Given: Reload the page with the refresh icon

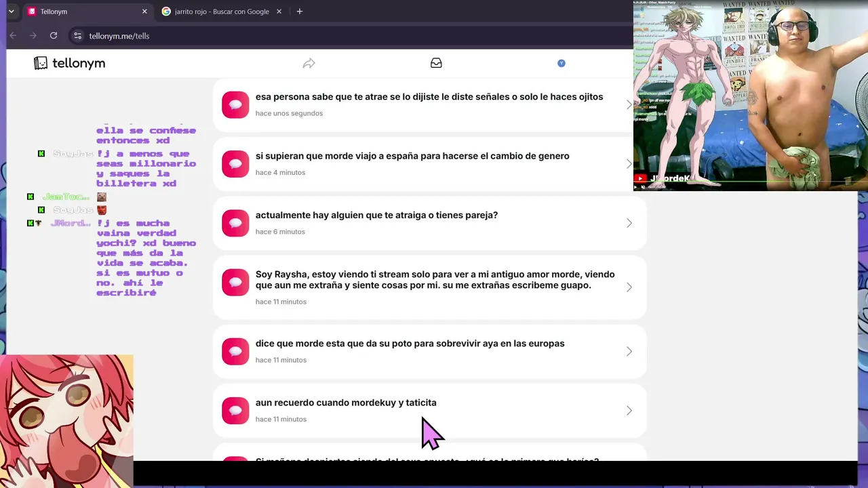Looking at the screenshot, I should coord(54,35).
